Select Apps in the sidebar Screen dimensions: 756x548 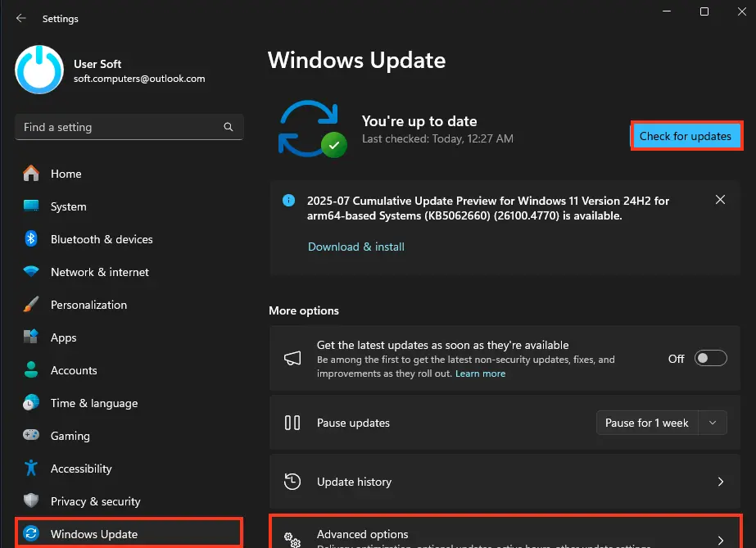coord(63,337)
